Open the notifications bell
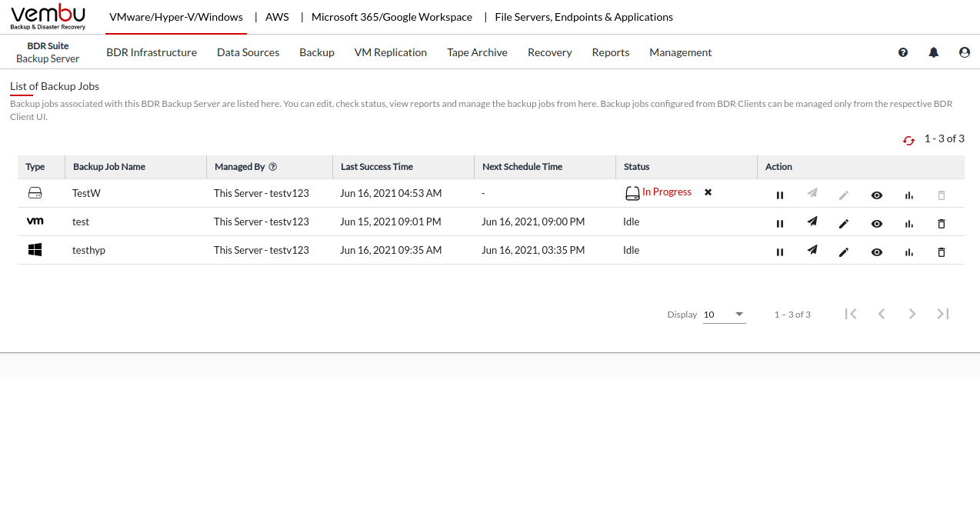This screenshot has height=513, width=980. tap(933, 52)
